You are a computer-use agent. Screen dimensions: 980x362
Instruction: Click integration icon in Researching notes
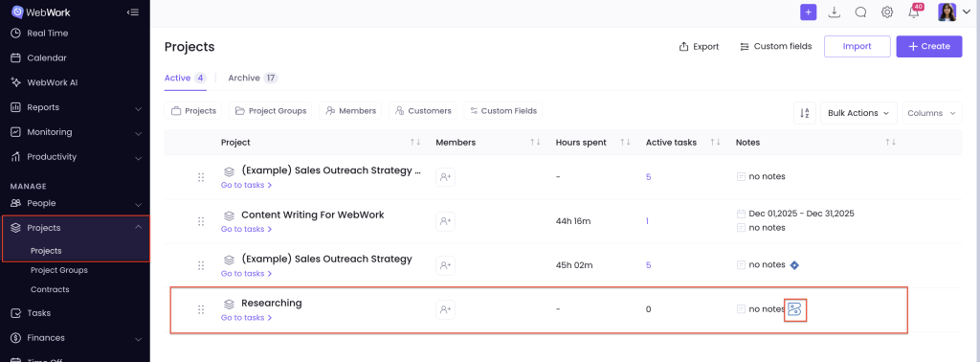coord(795,309)
